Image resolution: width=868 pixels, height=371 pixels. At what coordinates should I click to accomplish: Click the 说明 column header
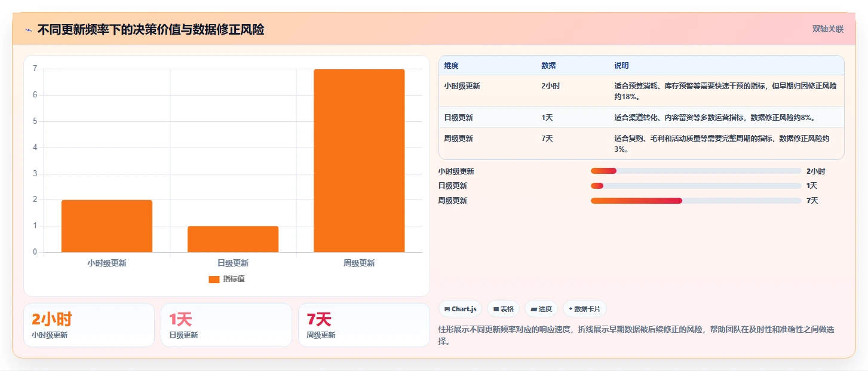[621, 66]
